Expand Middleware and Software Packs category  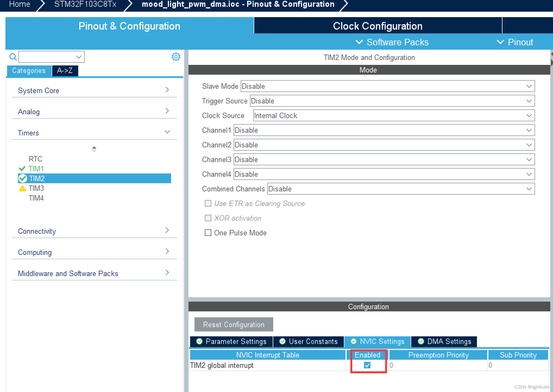point(94,273)
